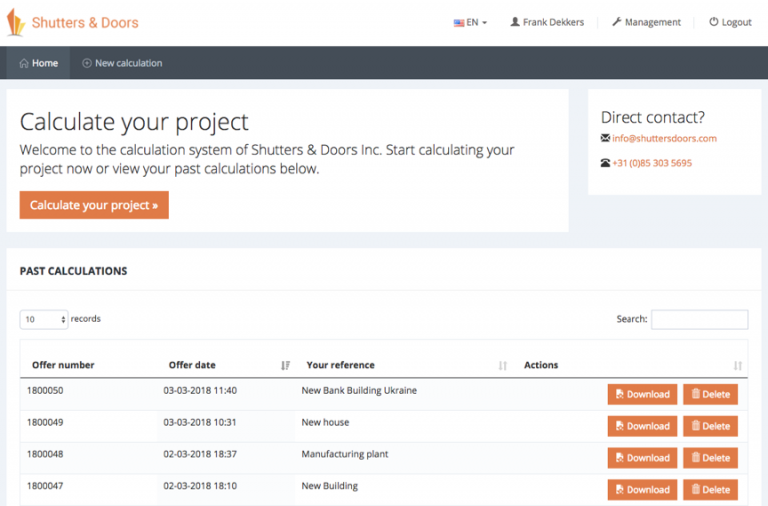Image resolution: width=768 pixels, height=506 pixels.
Task: Open the Management wrench menu
Action: tap(646, 22)
